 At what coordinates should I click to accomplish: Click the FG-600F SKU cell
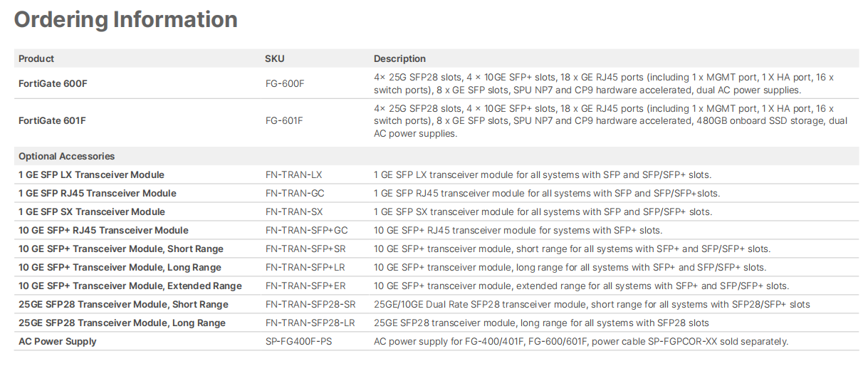[285, 84]
